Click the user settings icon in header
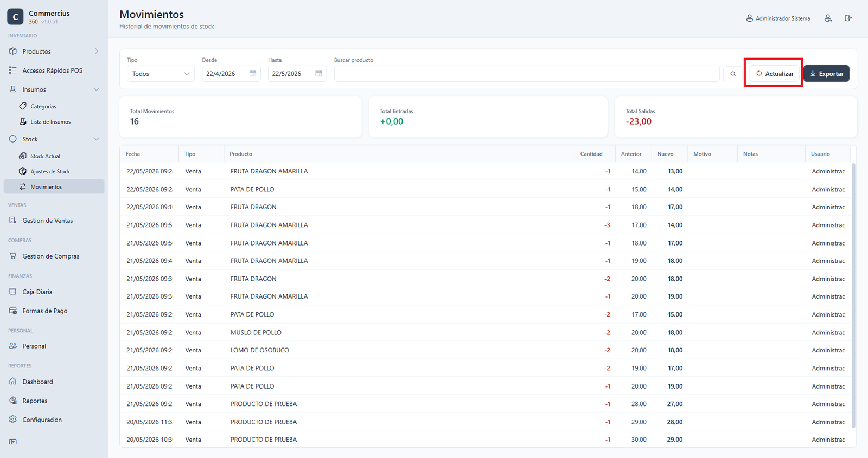This screenshot has height=458, width=868. pyautogui.click(x=828, y=18)
